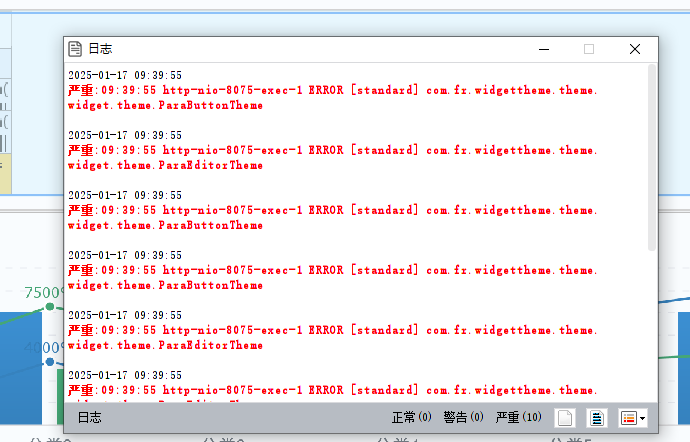
Task: Click the topmost 2025-01-17 09:39:55 timestamp line
Action: pyautogui.click(x=125, y=75)
